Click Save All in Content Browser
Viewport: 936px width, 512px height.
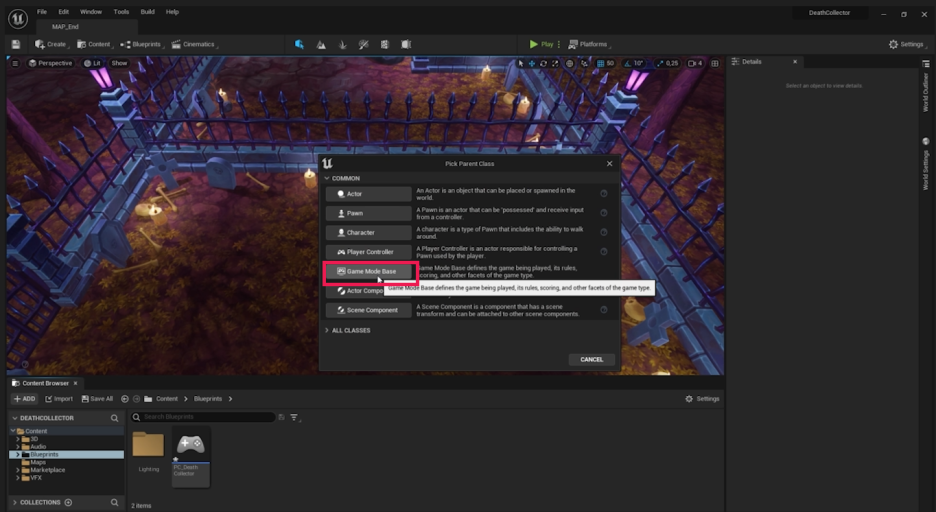click(x=97, y=399)
